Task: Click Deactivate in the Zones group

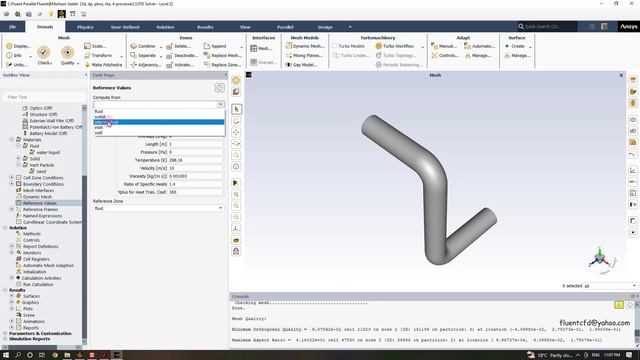Action: coord(182,55)
